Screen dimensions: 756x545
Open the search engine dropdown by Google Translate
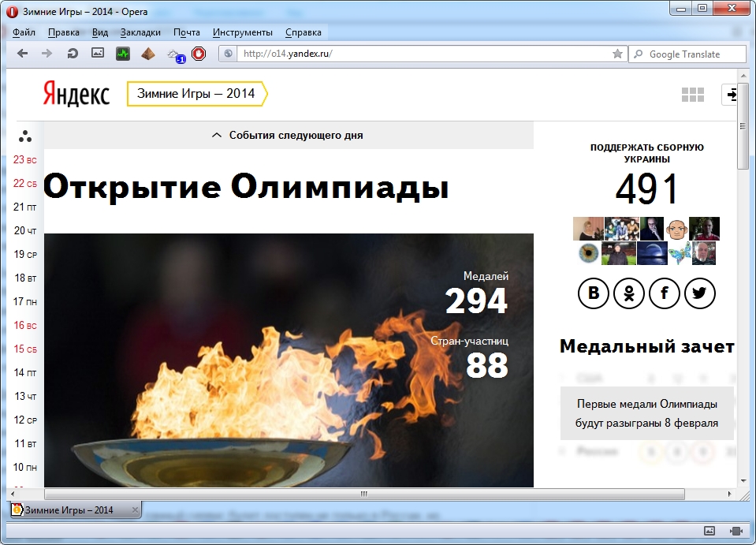click(x=639, y=54)
